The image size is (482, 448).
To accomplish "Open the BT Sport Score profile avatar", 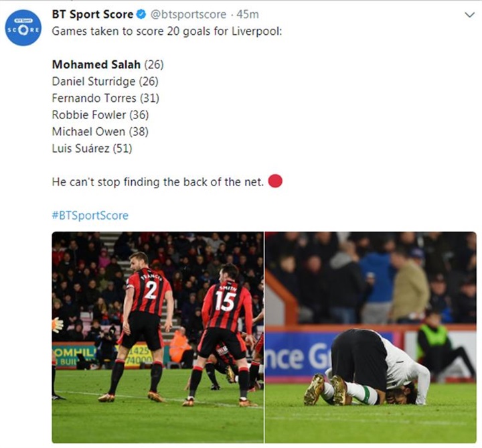I will pyautogui.click(x=23, y=28).
